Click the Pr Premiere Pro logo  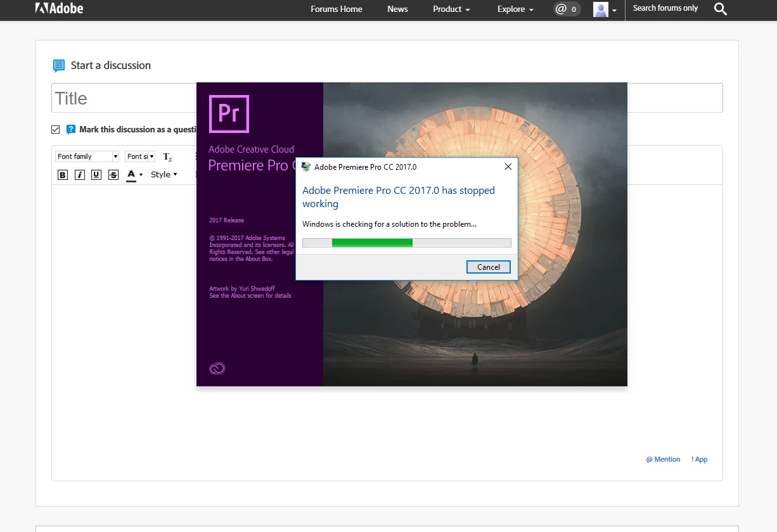click(x=229, y=113)
